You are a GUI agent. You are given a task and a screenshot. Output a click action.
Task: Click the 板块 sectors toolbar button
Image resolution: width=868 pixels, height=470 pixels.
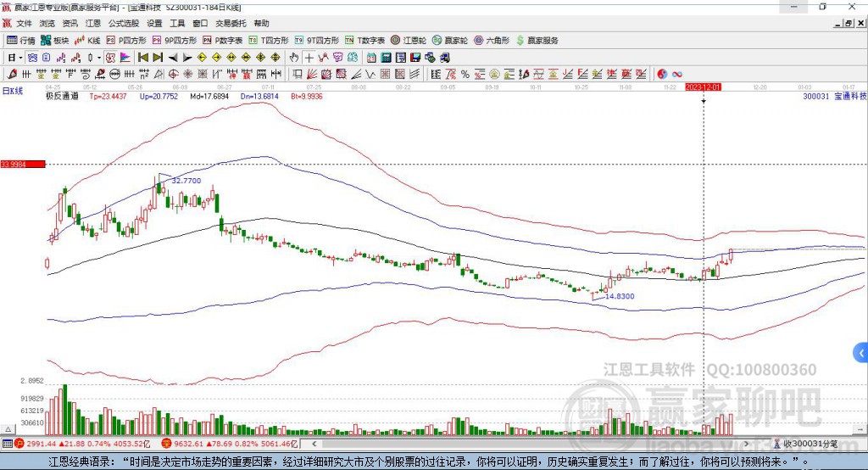(x=55, y=41)
